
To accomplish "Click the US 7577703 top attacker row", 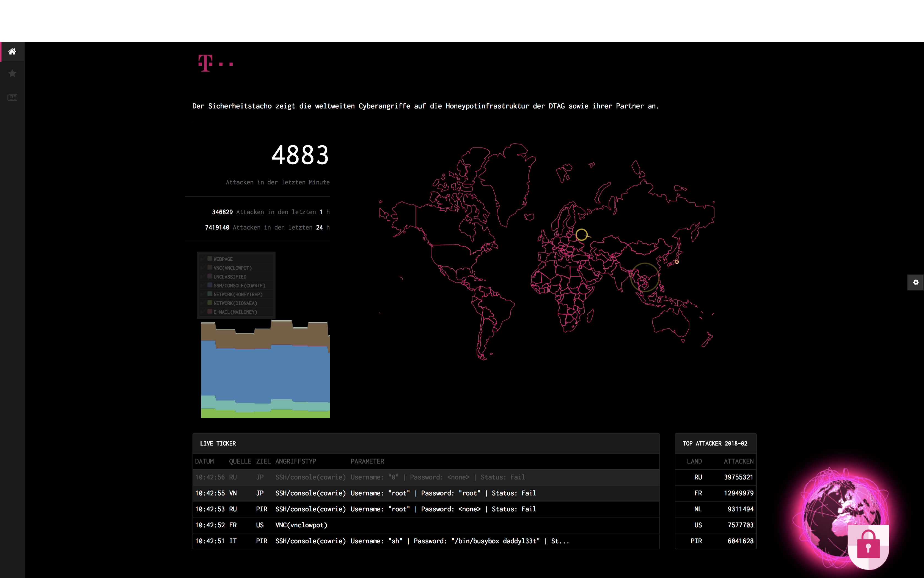I will click(715, 525).
